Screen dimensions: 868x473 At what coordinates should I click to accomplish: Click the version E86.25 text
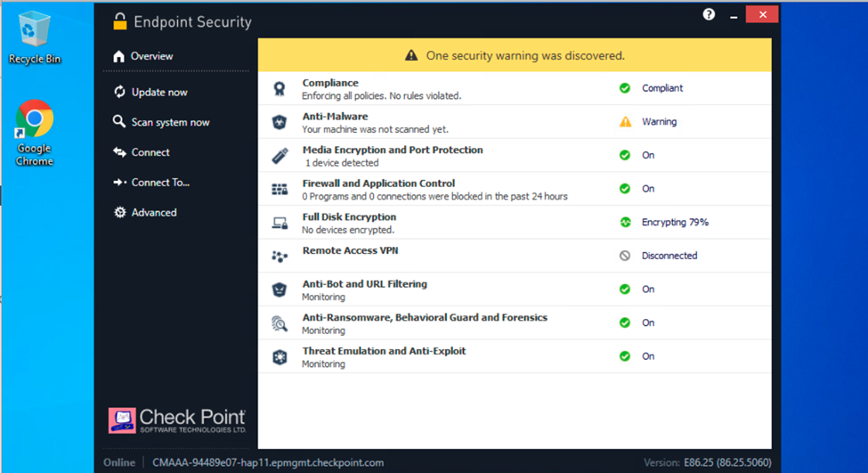pos(727,462)
